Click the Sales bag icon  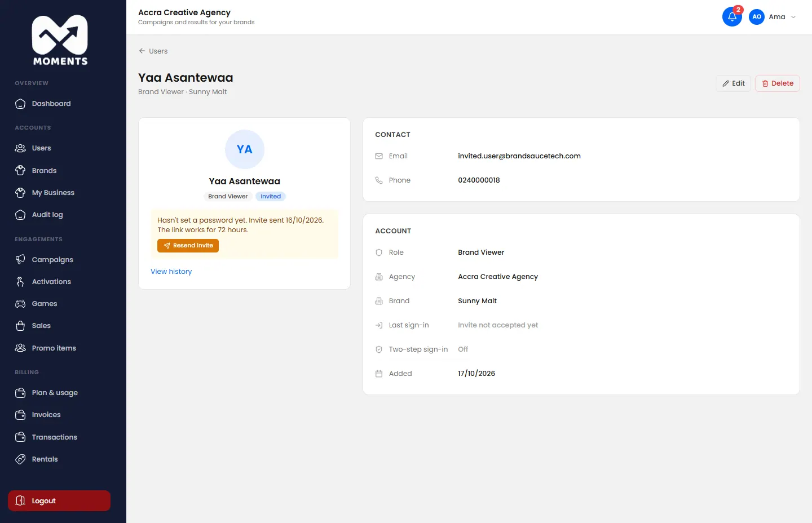click(20, 326)
